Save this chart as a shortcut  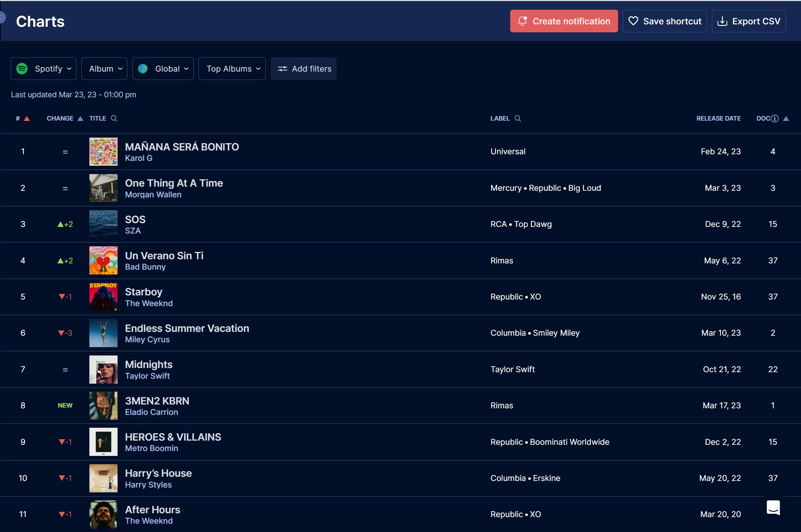point(665,21)
